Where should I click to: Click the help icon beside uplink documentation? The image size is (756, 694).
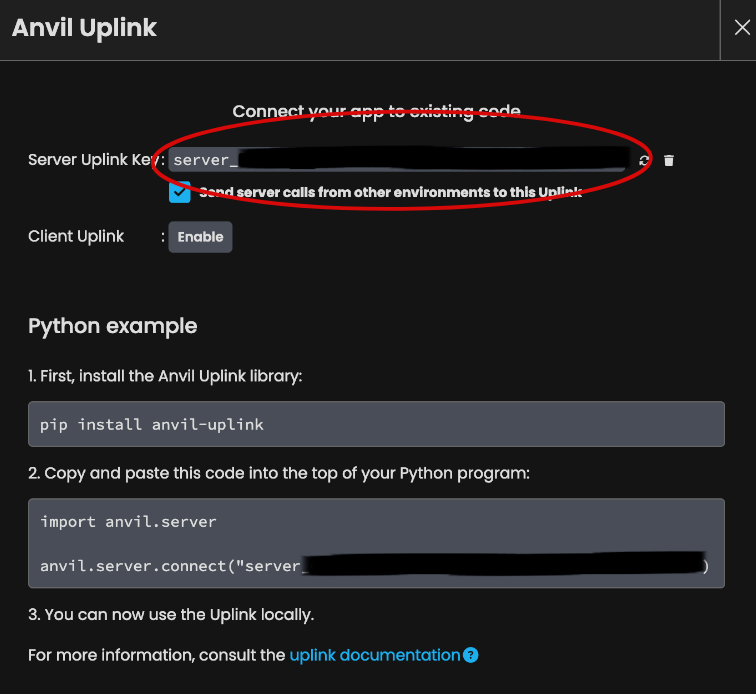point(471,656)
